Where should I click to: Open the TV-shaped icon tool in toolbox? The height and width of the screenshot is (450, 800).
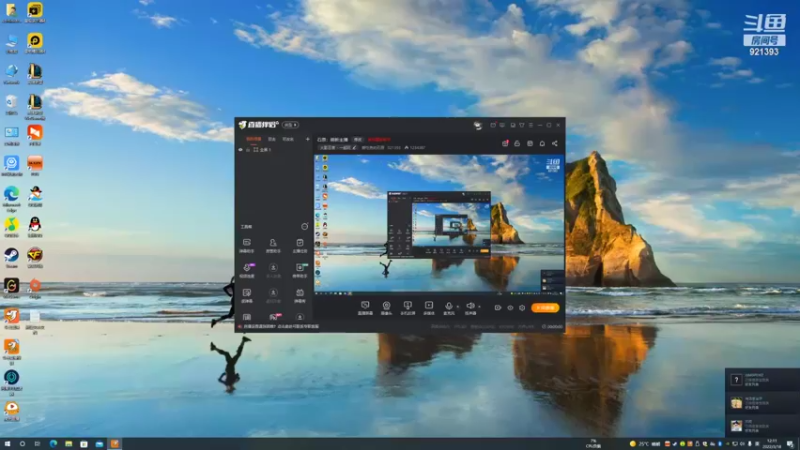(299, 295)
